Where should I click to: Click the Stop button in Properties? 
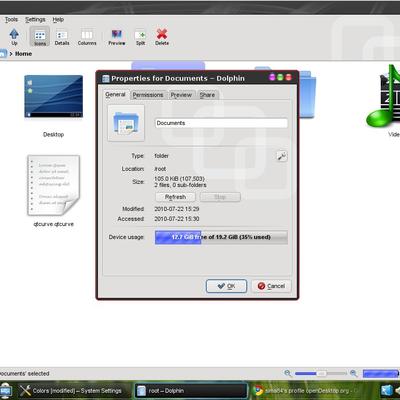[220, 197]
